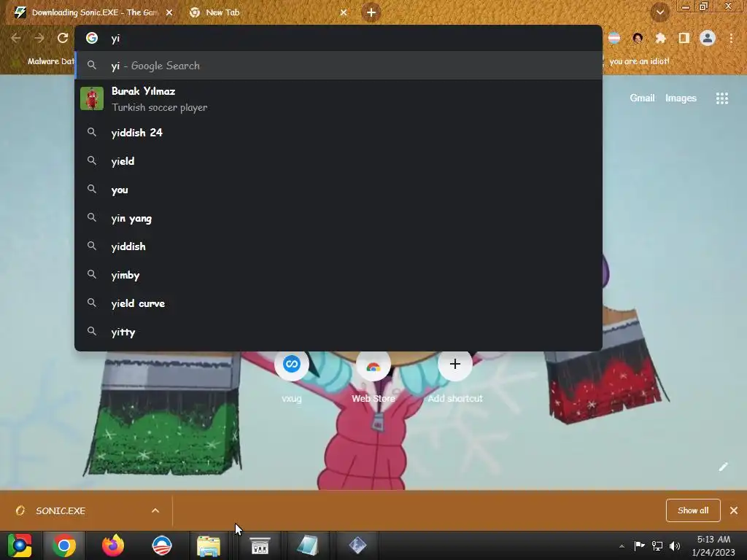
Task: Open the Images link
Action: click(681, 98)
